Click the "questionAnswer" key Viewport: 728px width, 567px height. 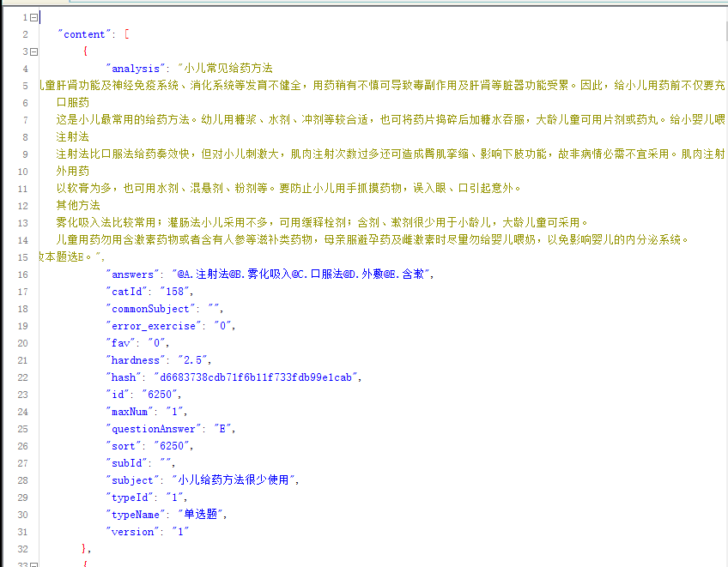pos(154,429)
